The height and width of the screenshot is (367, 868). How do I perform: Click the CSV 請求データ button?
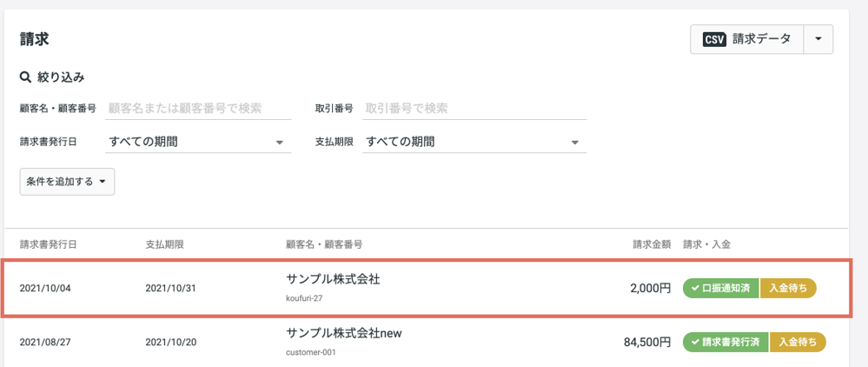(x=746, y=39)
